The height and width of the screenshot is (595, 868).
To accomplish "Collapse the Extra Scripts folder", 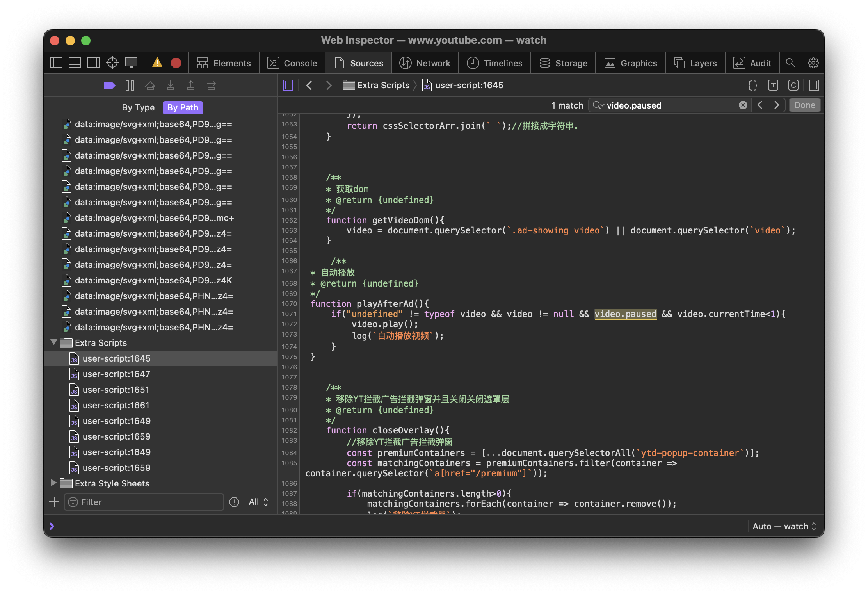I will (54, 342).
